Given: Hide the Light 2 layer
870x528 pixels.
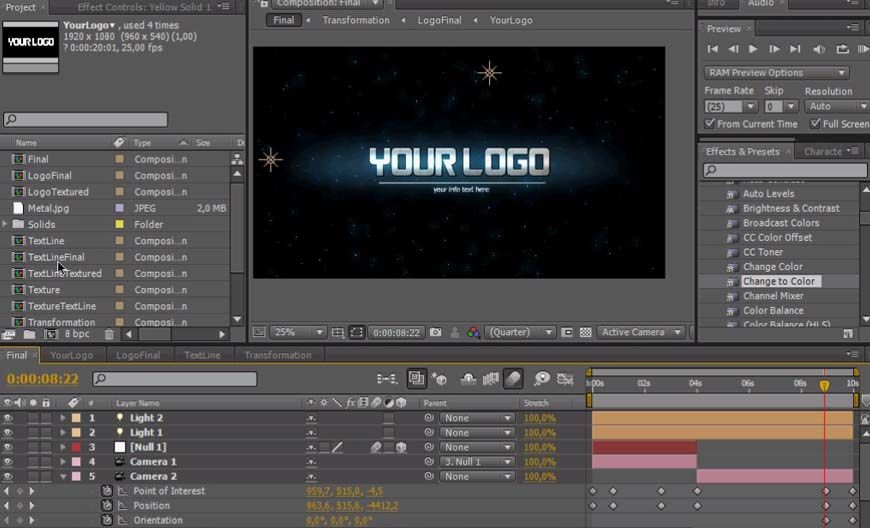Looking at the screenshot, I should (x=8, y=418).
